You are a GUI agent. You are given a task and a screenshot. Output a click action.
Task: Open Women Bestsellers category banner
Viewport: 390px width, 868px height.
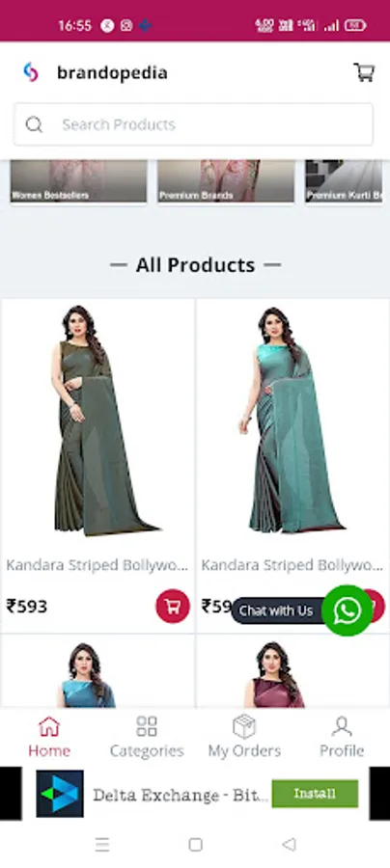[78, 181]
